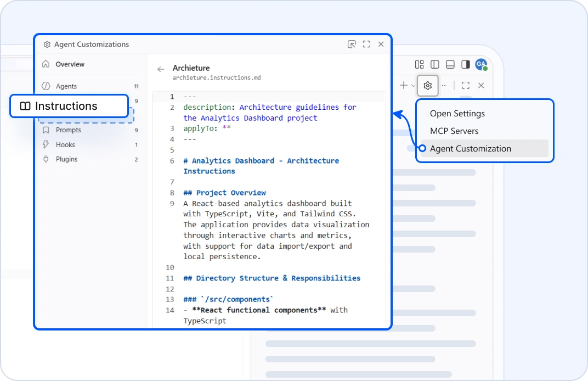Click the GA account avatar
The image size is (588, 381).
pyautogui.click(x=481, y=65)
